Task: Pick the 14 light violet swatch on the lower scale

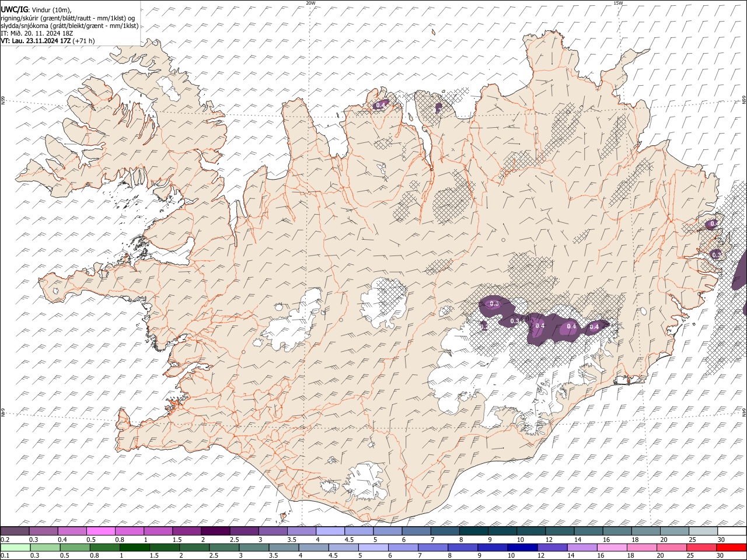Action: click(582, 547)
